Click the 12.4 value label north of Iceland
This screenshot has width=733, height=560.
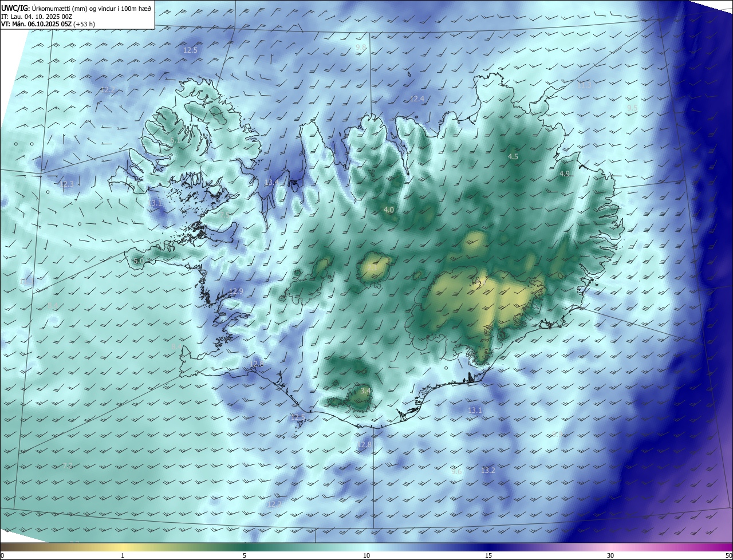coord(417,99)
